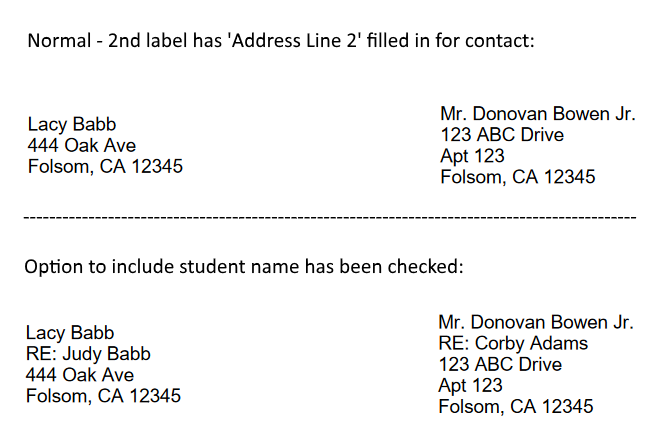
Task: Click 'Folsom, CA 12345' in bottom-left label
Action: pos(103,396)
